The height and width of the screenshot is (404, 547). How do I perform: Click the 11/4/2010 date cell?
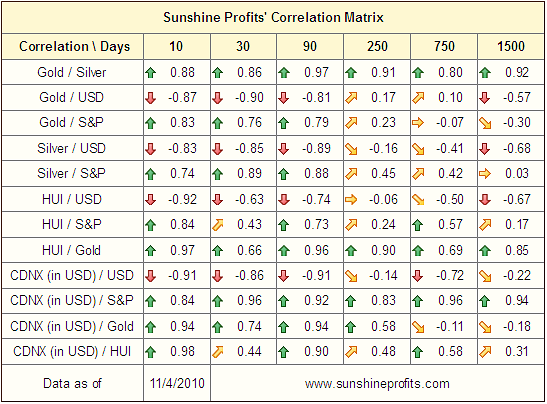(177, 383)
